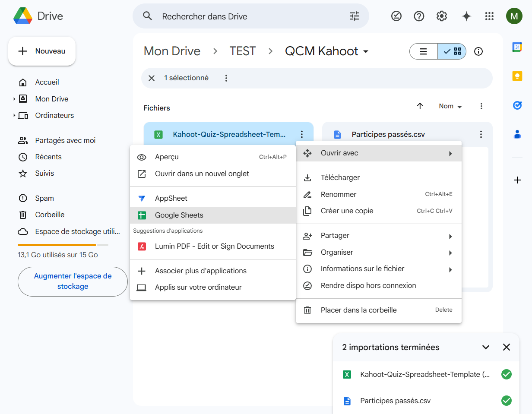Open the offline ready status icon
Image resolution: width=532 pixels, height=414 pixels.
(396, 16)
